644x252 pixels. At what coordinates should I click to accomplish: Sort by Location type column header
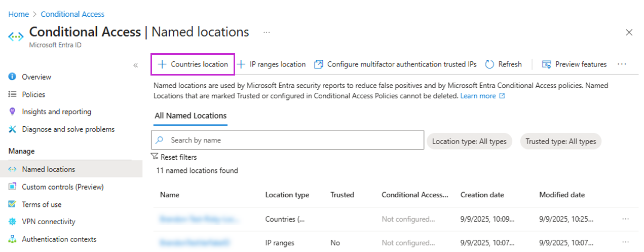pos(287,195)
